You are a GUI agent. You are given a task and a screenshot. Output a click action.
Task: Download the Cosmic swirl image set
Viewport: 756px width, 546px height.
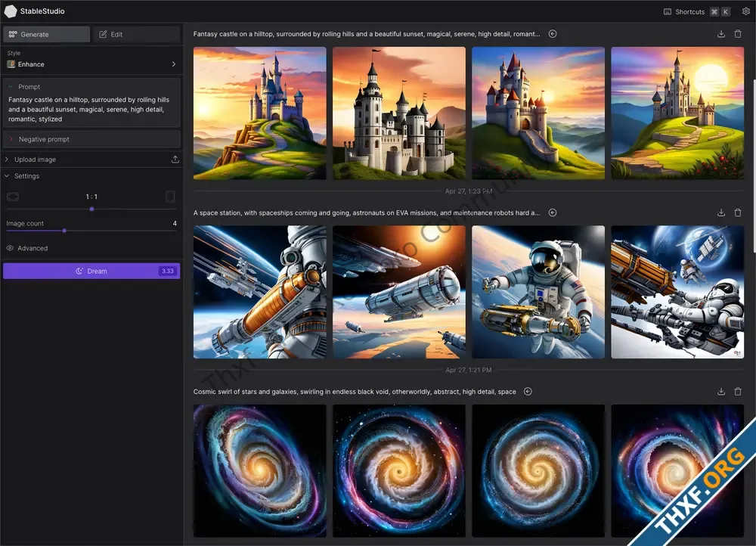[721, 392]
